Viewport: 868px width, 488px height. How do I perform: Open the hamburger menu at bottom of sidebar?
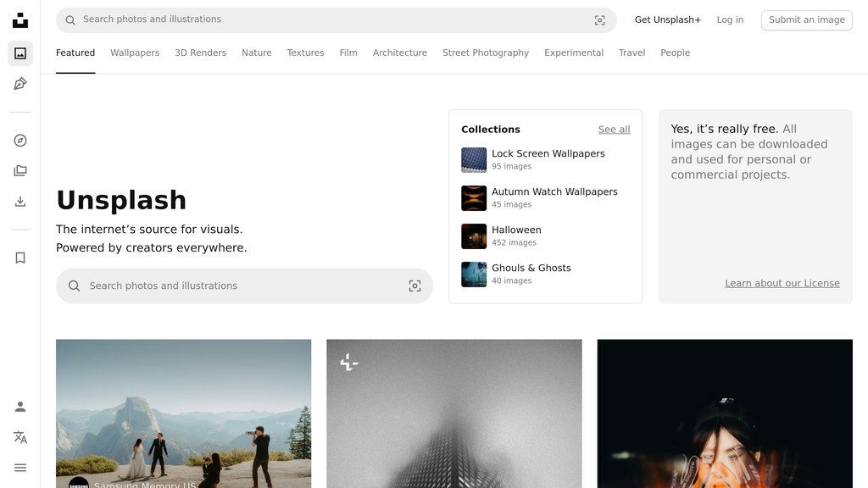pyautogui.click(x=19, y=467)
